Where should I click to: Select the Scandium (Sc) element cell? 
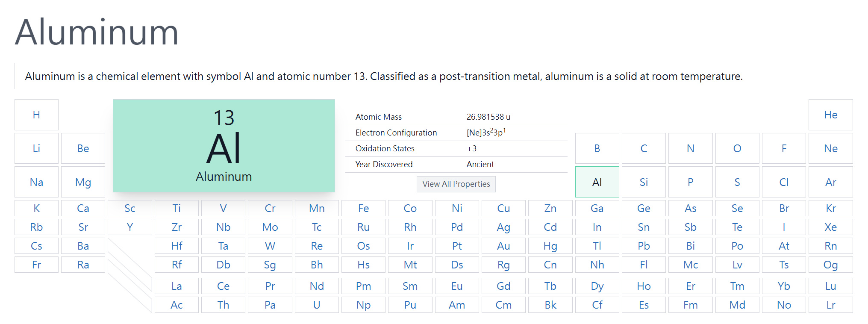tap(130, 208)
